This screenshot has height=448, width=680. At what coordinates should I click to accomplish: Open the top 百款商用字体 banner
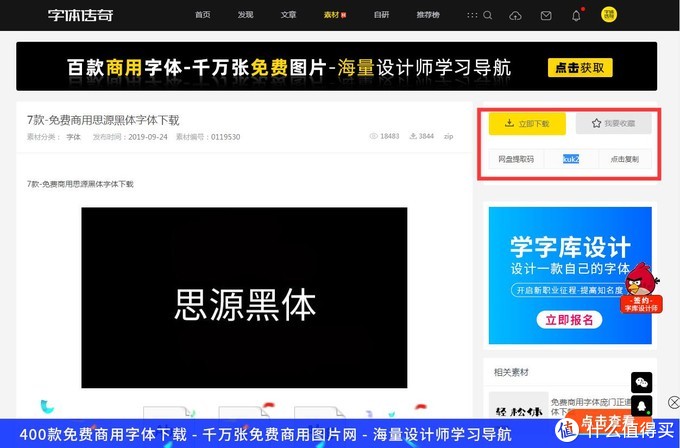coord(337,66)
